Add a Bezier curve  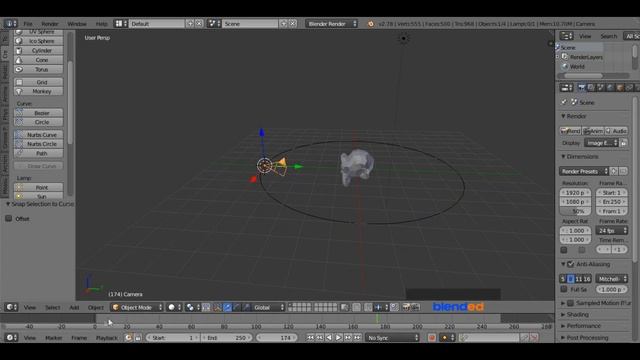[38, 113]
